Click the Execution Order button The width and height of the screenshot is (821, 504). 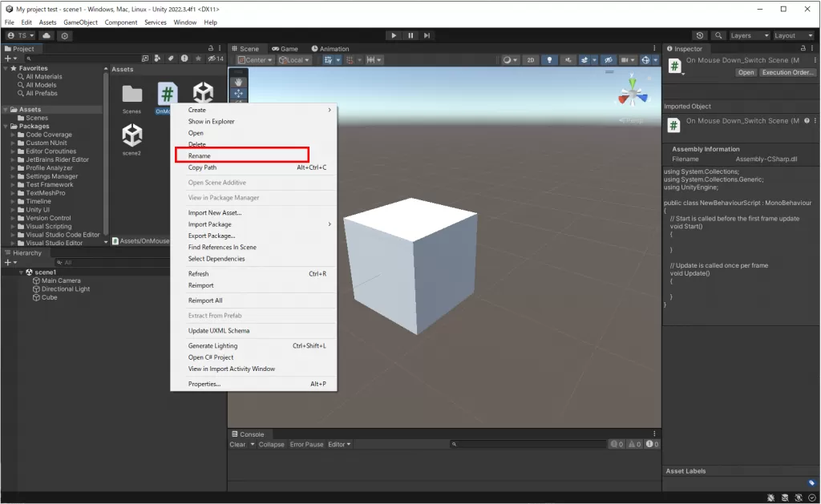tap(787, 72)
